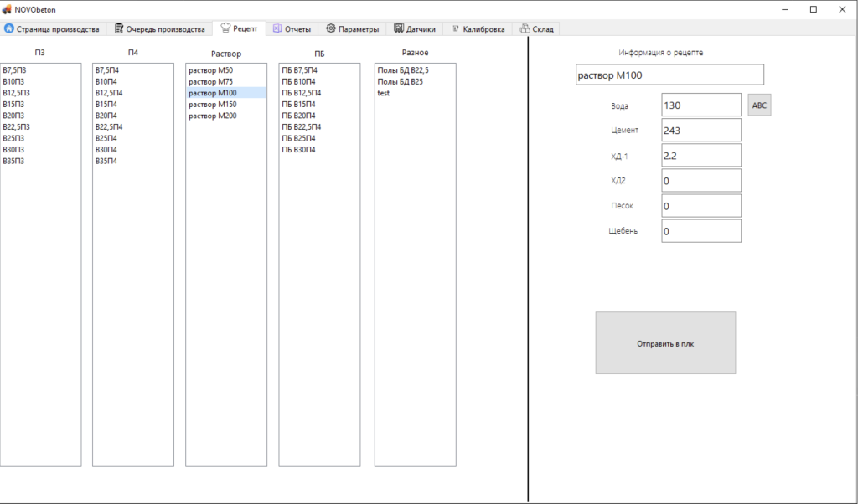The image size is (858, 504).
Task: Click the chef hat icon on Рецепт tab
Action: 225,28
